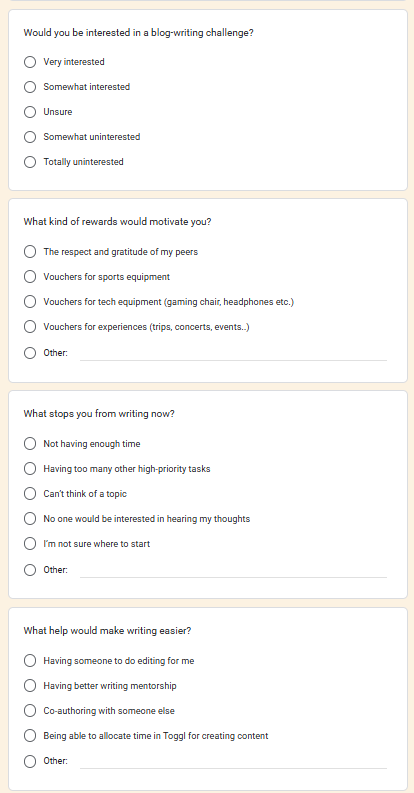The image size is (414, 793).
Task: Choose 'Having too many other high-priority tasks'
Action: tap(30, 469)
